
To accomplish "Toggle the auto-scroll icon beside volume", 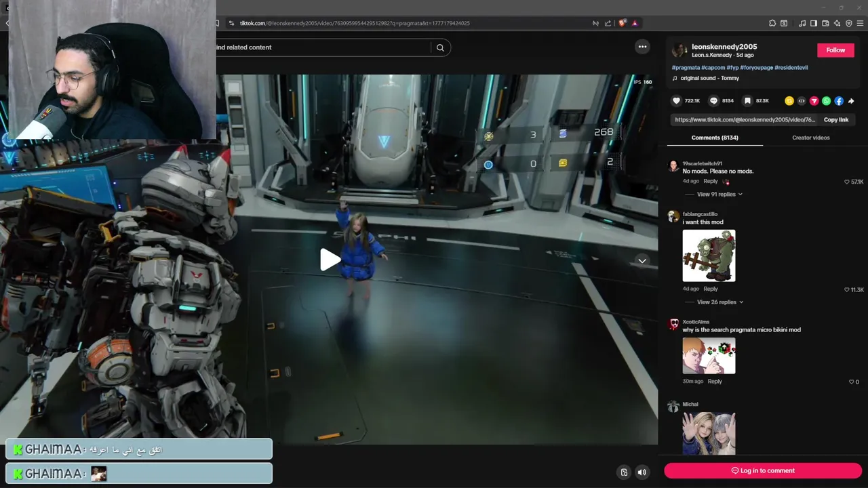I will click(624, 472).
